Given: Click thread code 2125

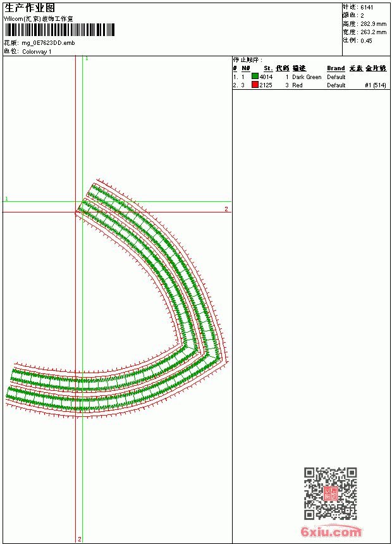Looking at the screenshot, I should [x=266, y=85].
